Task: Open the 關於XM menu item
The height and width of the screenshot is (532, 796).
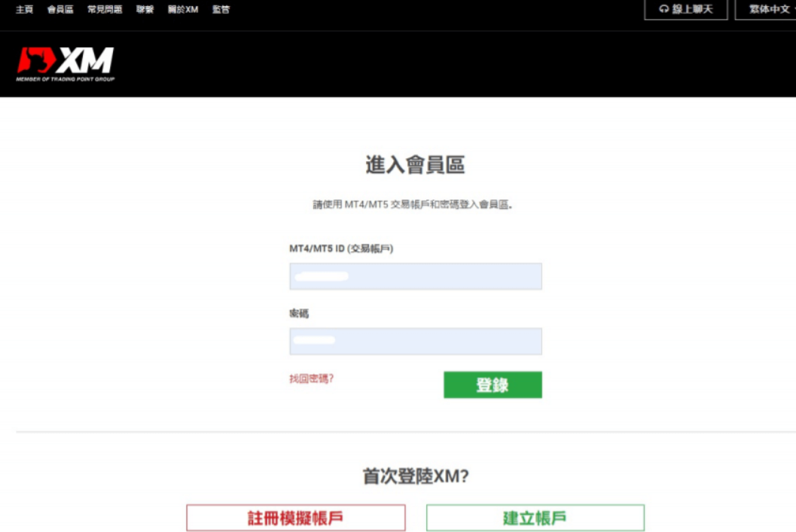Action: [x=183, y=10]
